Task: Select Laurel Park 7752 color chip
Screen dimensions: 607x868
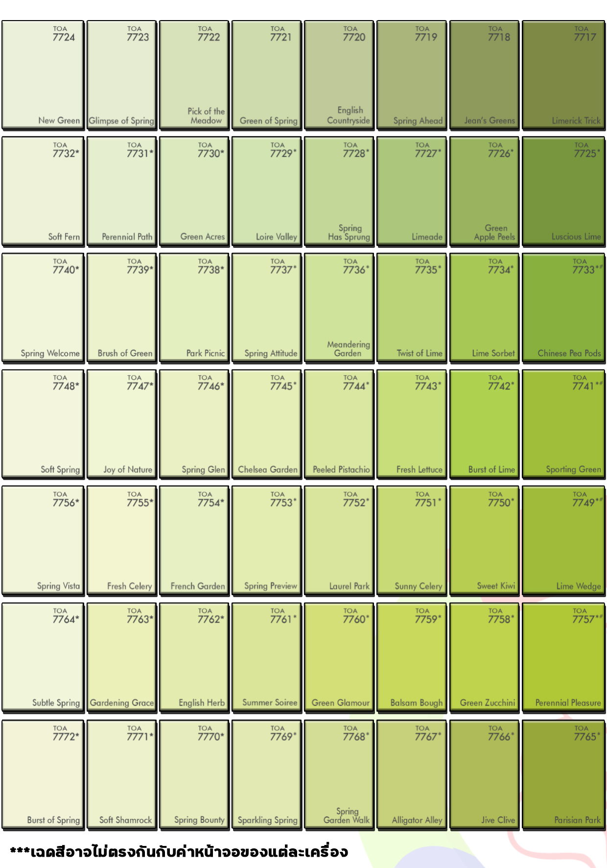Action: tap(339, 541)
